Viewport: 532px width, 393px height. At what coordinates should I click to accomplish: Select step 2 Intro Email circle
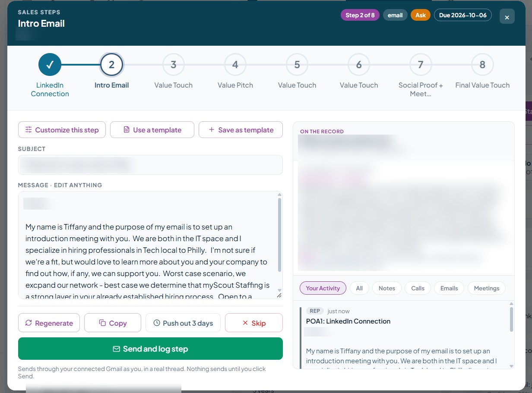click(x=111, y=65)
